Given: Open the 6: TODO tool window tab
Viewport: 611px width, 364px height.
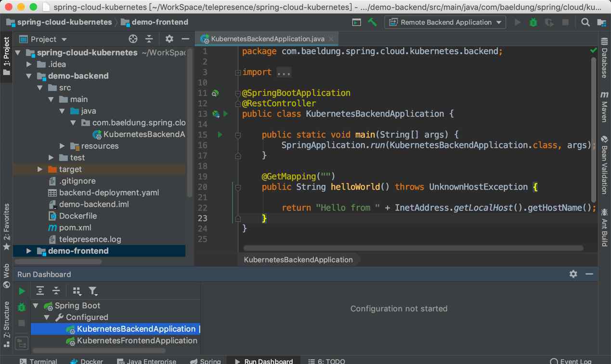Looking at the screenshot, I should [x=326, y=361].
